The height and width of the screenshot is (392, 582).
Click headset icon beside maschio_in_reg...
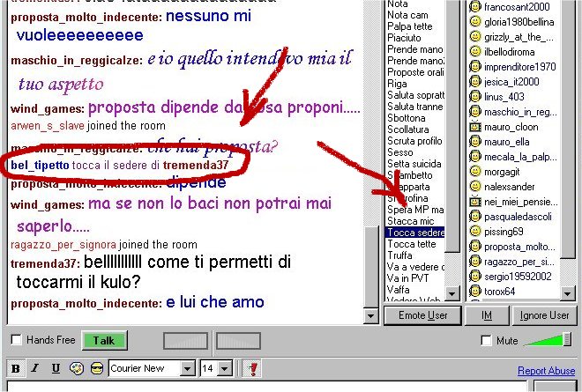pos(475,111)
